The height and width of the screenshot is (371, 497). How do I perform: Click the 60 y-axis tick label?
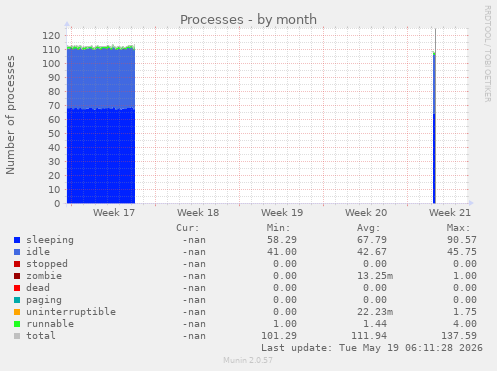[x=54, y=119]
